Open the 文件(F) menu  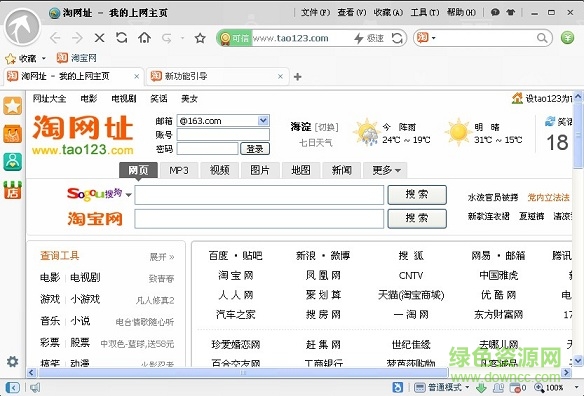click(315, 12)
